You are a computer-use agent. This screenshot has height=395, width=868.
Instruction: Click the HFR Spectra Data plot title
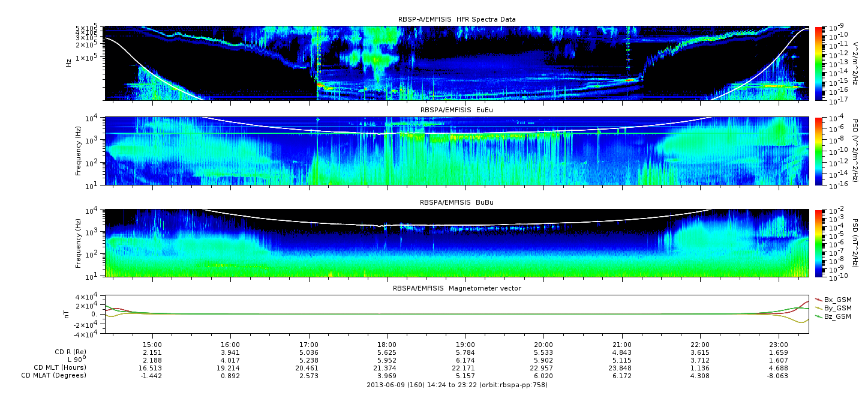[x=456, y=20]
